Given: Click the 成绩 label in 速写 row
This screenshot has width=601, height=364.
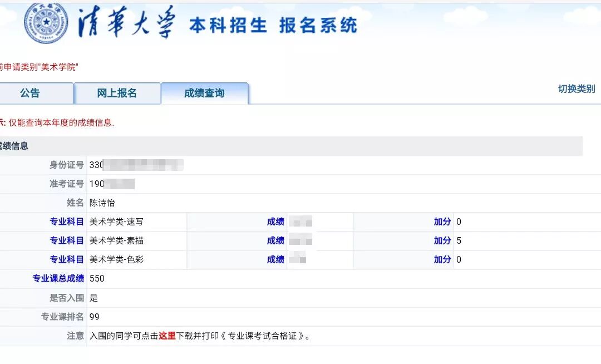Looking at the screenshot, I should 275,222.
